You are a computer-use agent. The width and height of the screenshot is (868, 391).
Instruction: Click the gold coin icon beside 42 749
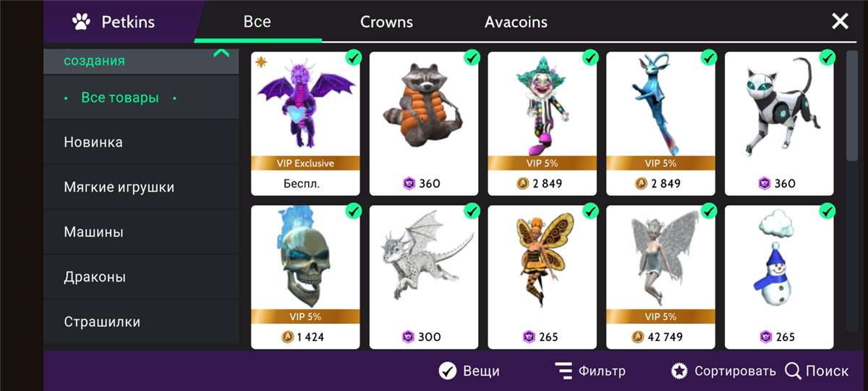(x=637, y=337)
